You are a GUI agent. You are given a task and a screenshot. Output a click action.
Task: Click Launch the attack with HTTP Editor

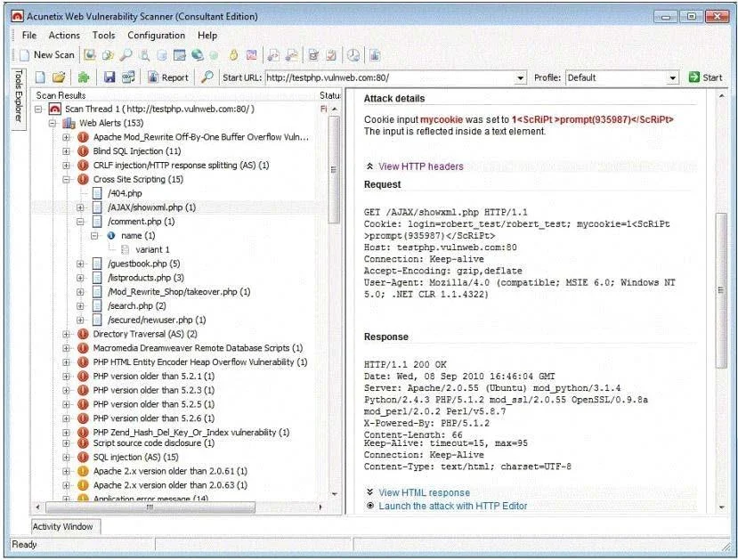[453, 506]
